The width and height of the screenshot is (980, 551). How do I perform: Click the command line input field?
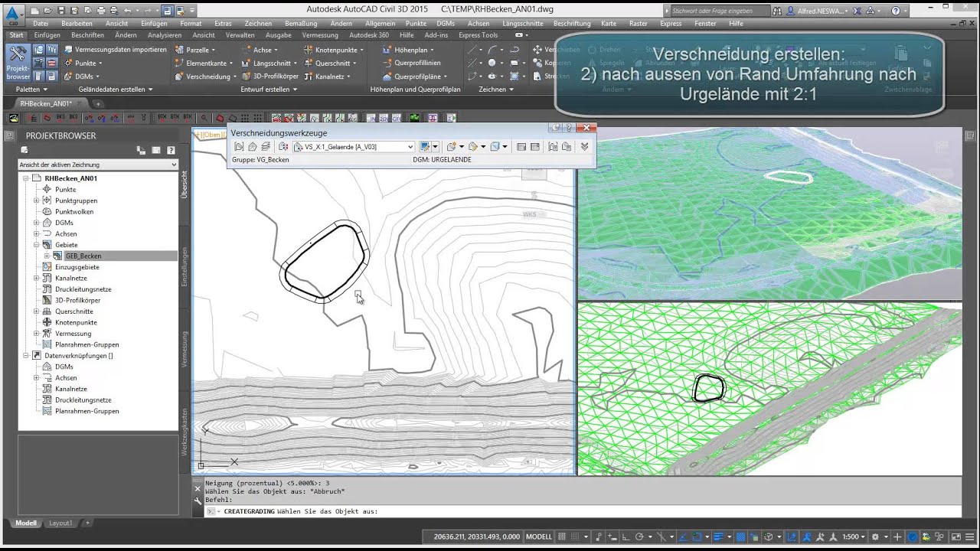pyautogui.click(x=582, y=511)
